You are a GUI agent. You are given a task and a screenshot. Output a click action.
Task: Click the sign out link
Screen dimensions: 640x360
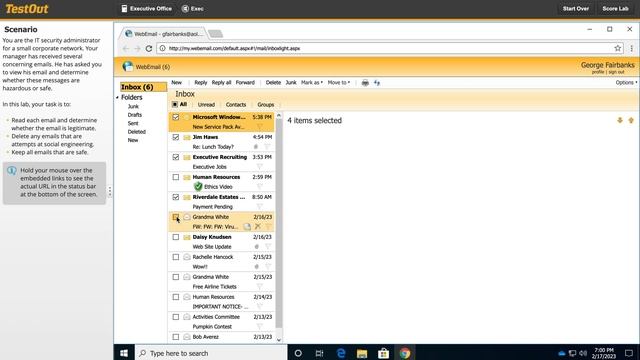point(616,72)
